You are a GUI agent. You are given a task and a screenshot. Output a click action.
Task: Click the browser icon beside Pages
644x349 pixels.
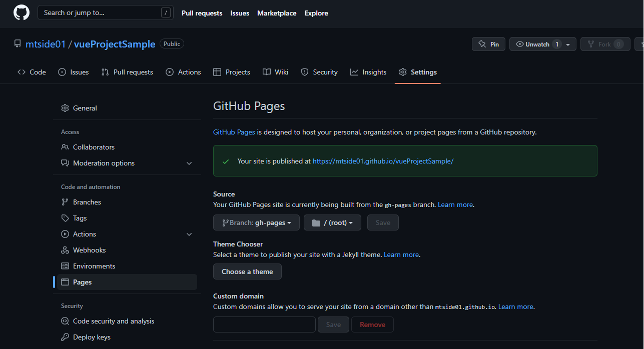point(65,282)
